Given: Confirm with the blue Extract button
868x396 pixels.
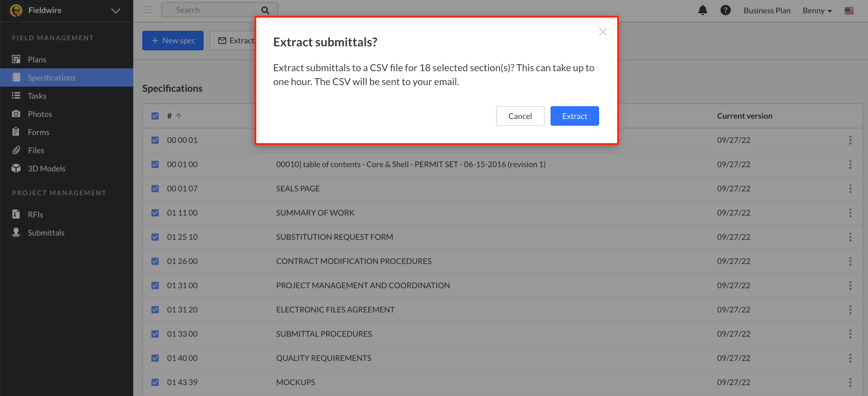Looking at the screenshot, I should click(574, 116).
